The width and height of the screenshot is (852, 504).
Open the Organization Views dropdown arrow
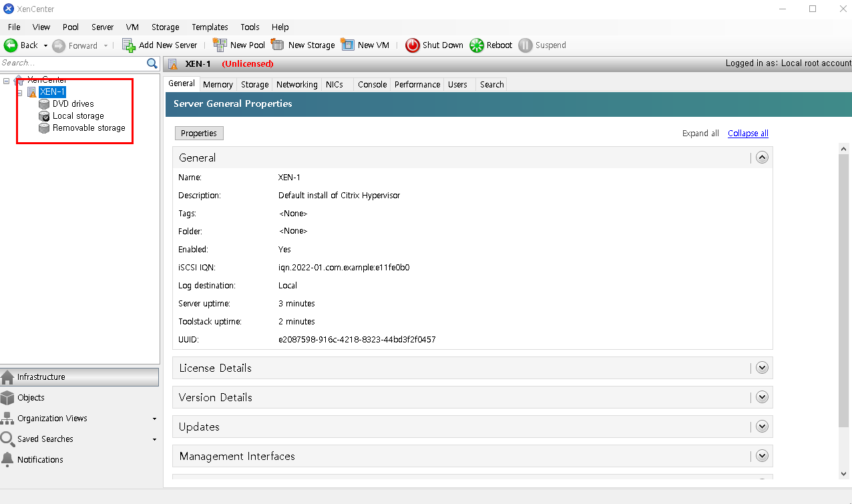pos(154,419)
